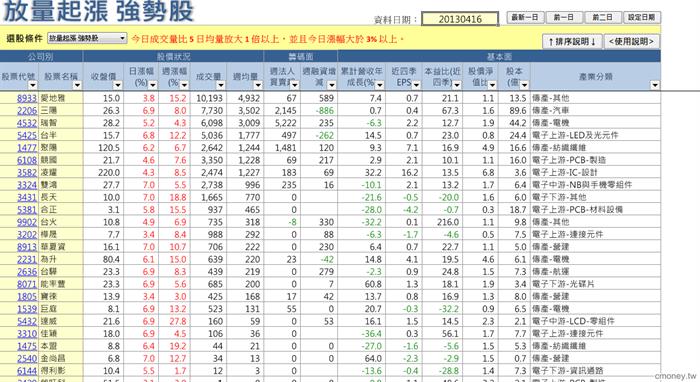Select closing price cell 220.0
700x382 pixels.
click(x=104, y=173)
